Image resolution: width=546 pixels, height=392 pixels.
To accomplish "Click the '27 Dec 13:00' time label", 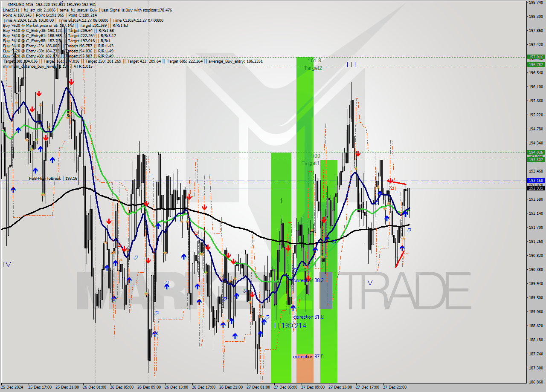I will (340, 387).
